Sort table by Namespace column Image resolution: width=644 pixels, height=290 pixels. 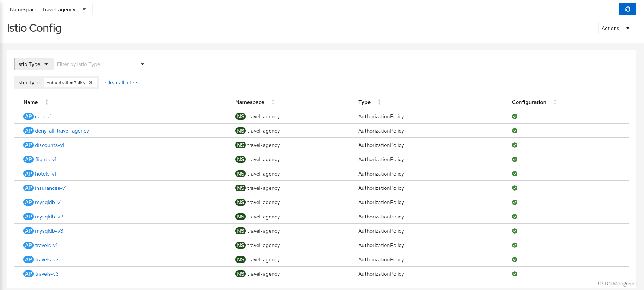273,102
